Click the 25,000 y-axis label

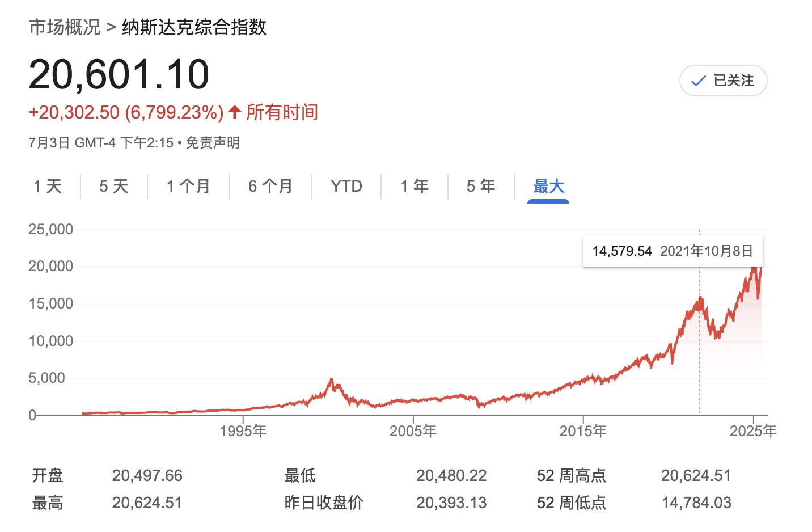tap(51, 229)
